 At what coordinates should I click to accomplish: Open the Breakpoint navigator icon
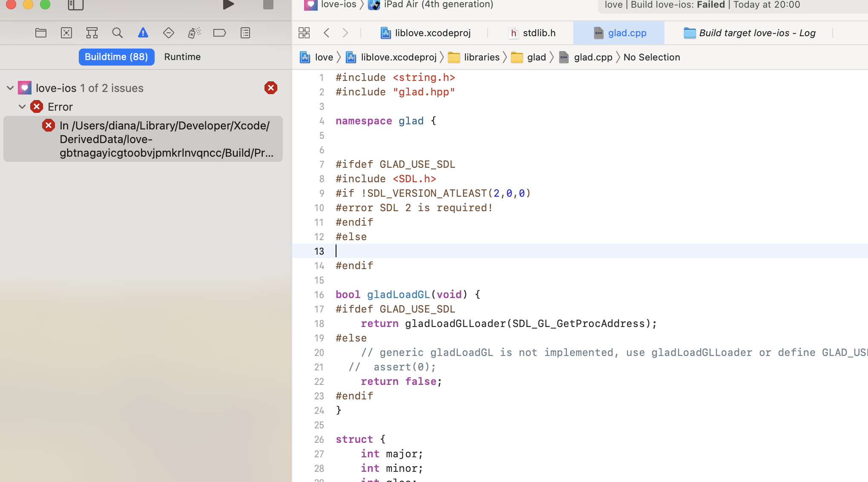click(220, 33)
